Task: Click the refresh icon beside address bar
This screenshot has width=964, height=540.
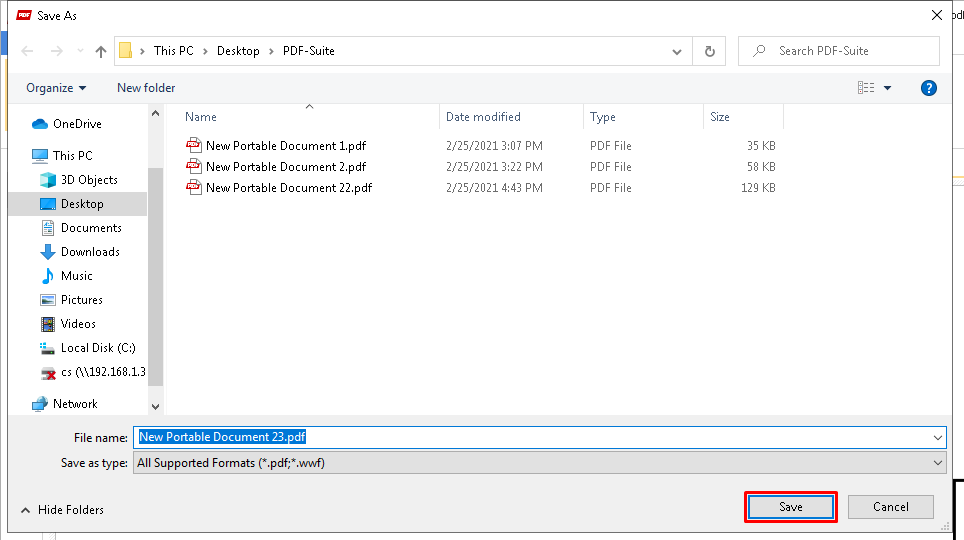Action: pos(709,51)
